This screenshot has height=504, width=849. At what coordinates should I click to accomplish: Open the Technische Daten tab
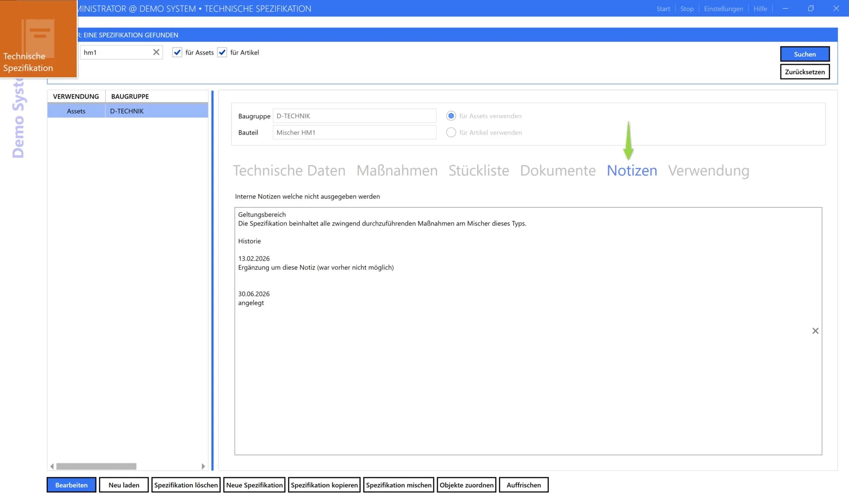coord(289,170)
